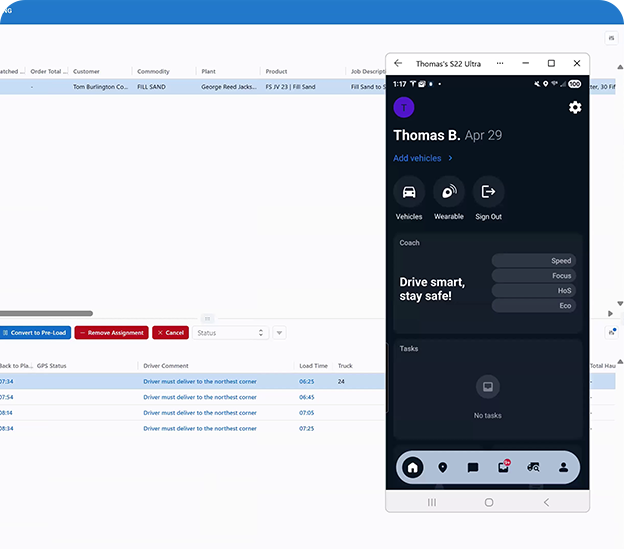Viewport: 624px width, 549px height.
Task: Click lower grid settings icon with blue dot
Action: [611, 333]
